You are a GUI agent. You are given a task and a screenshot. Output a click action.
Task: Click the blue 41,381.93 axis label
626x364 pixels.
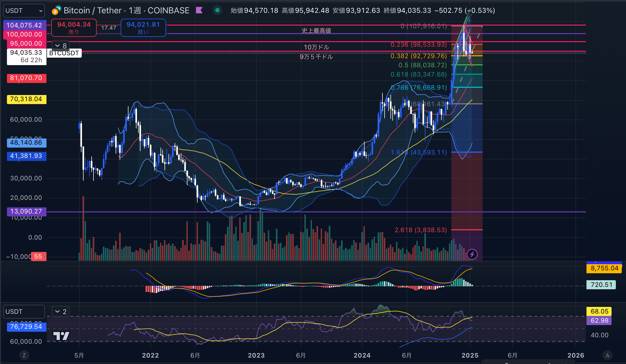(x=26, y=156)
